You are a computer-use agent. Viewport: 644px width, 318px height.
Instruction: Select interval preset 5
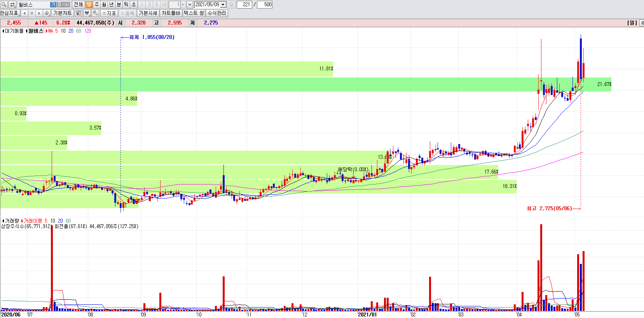pyautogui.click(x=157, y=5)
